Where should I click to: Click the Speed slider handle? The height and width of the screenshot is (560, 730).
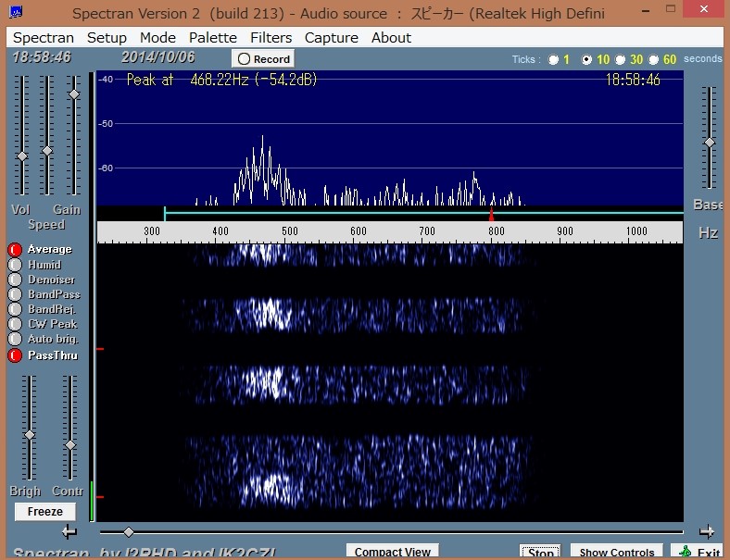pyautogui.click(x=47, y=151)
